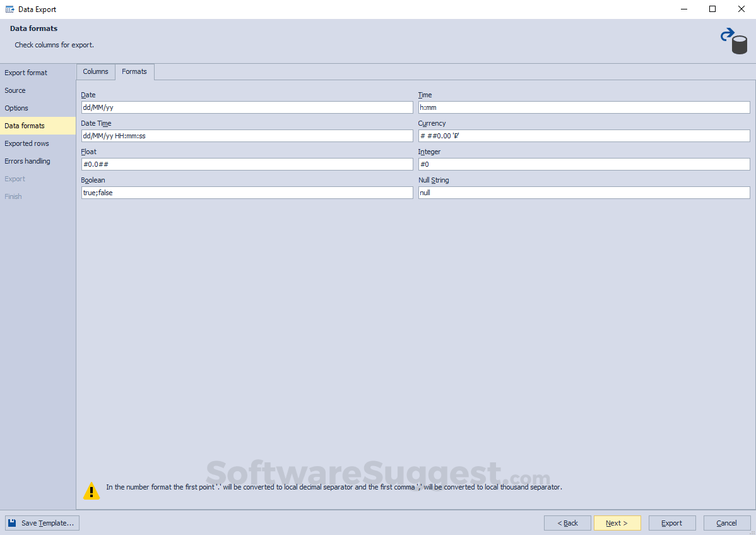The height and width of the screenshot is (535, 756).
Task: Click the yellow warning triangle icon
Action: pyautogui.click(x=92, y=491)
